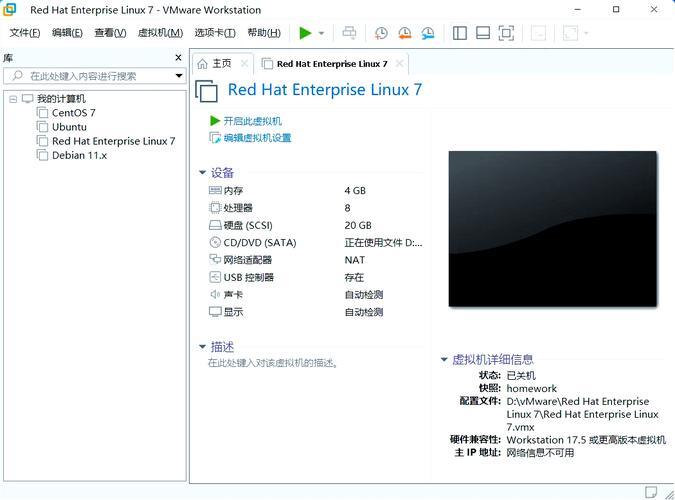Image resolution: width=675 pixels, height=500 pixels.
Task: Enter full screen mode icon
Action: pyautogui.click(x=506, y=33)
